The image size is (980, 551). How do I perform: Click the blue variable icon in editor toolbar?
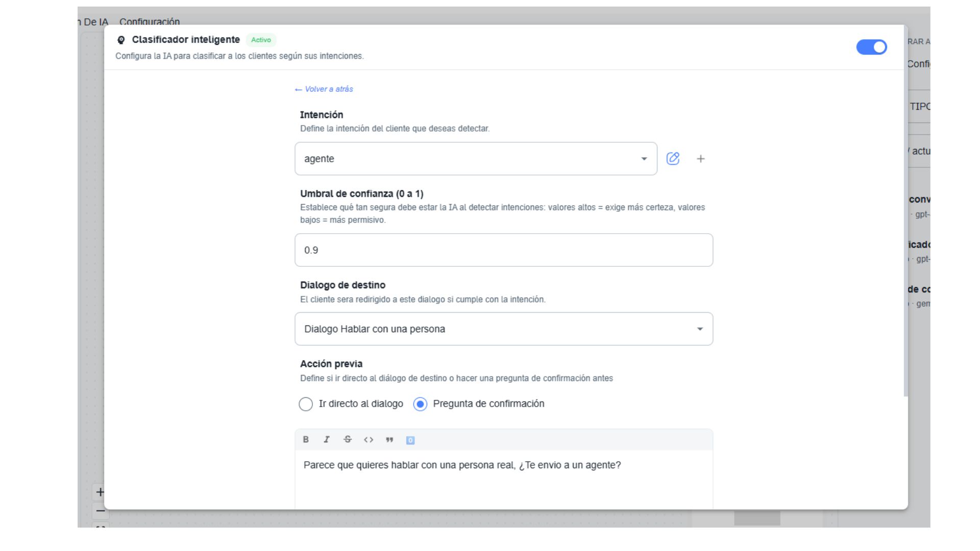coord(410,440)
